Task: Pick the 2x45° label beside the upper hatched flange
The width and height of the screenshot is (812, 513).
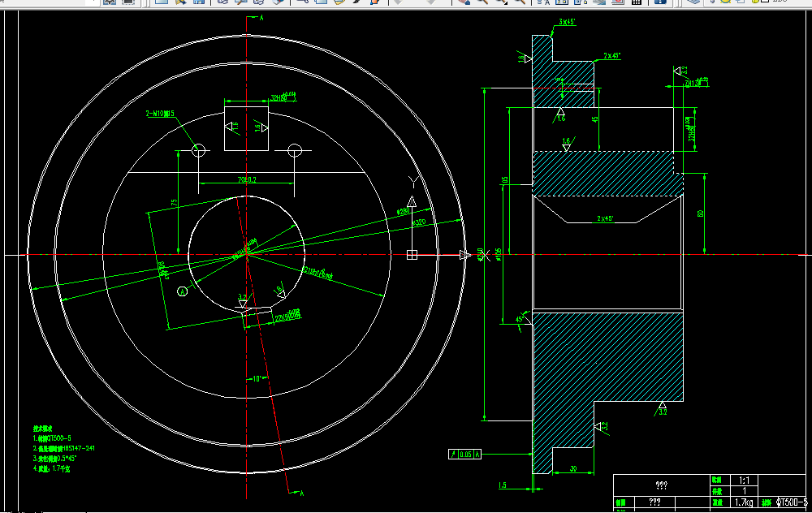Action: coord(611,56)
